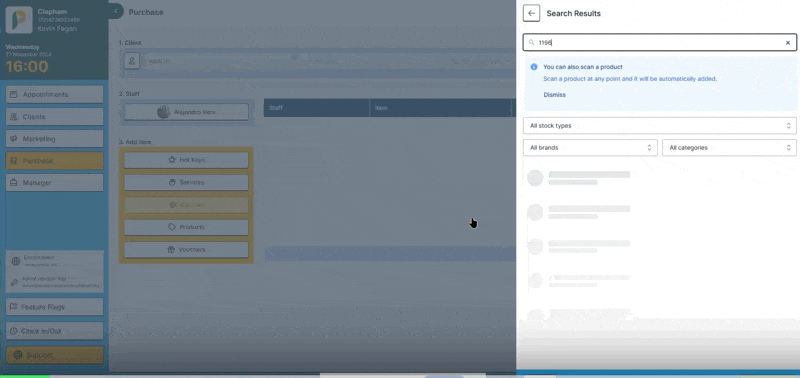Image resolution: width=800 pixels, height=378 pixels.
Task: Open the All brands dropdown
Action: click(590, 147)
